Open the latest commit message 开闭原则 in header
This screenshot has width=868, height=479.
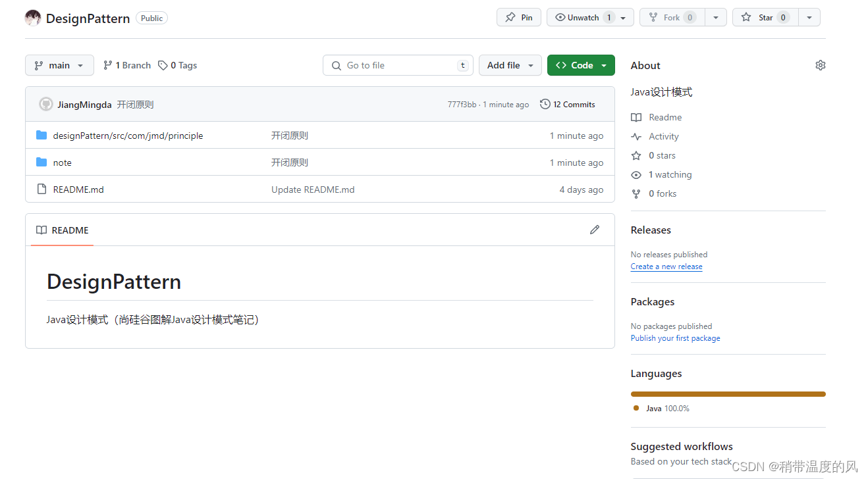point(135,105)
